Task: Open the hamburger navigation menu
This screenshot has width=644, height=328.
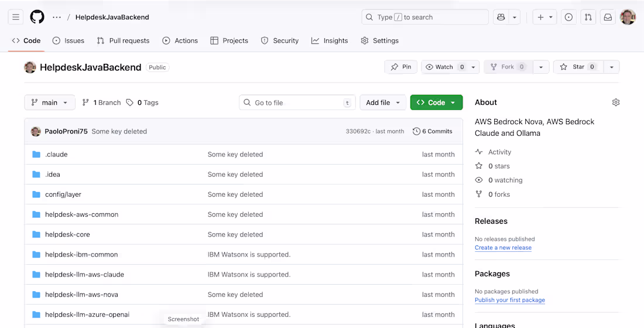Action: click(16, 17)
